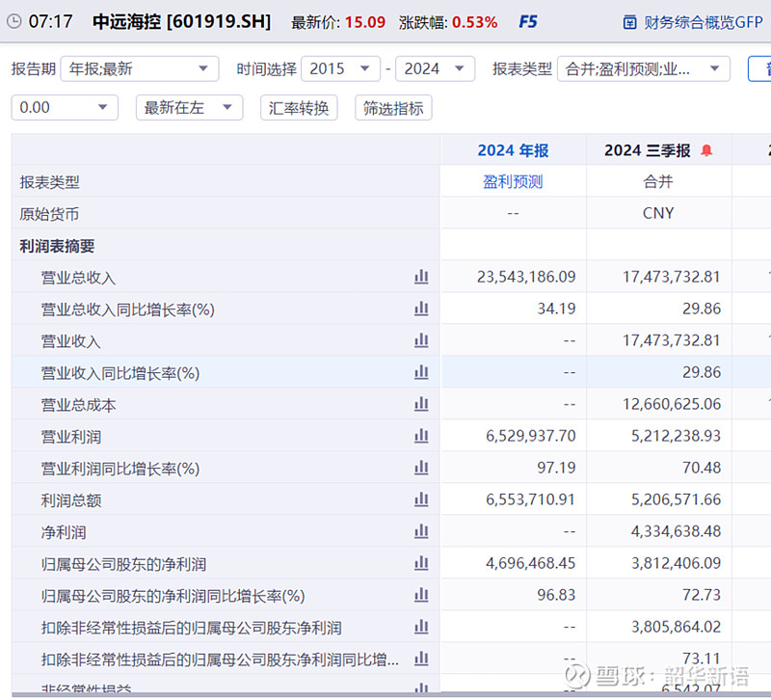Click the value 3,805,864.02

click(x=676, y=627)
